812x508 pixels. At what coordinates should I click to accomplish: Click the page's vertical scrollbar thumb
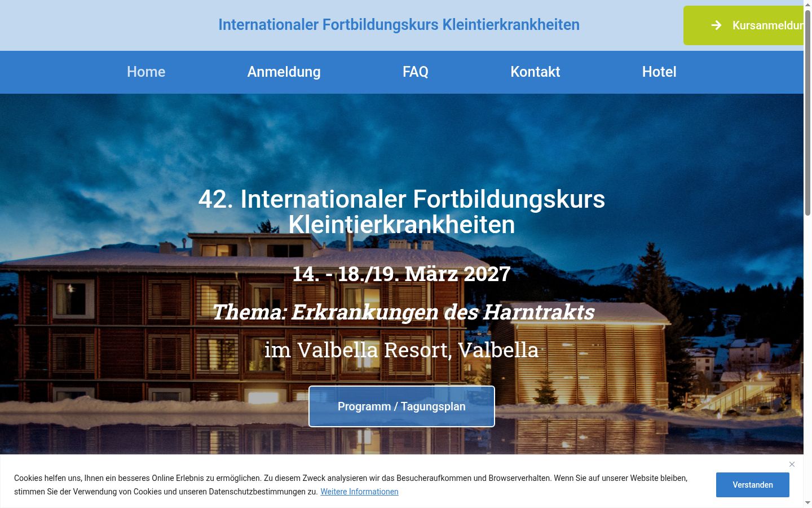807,112
